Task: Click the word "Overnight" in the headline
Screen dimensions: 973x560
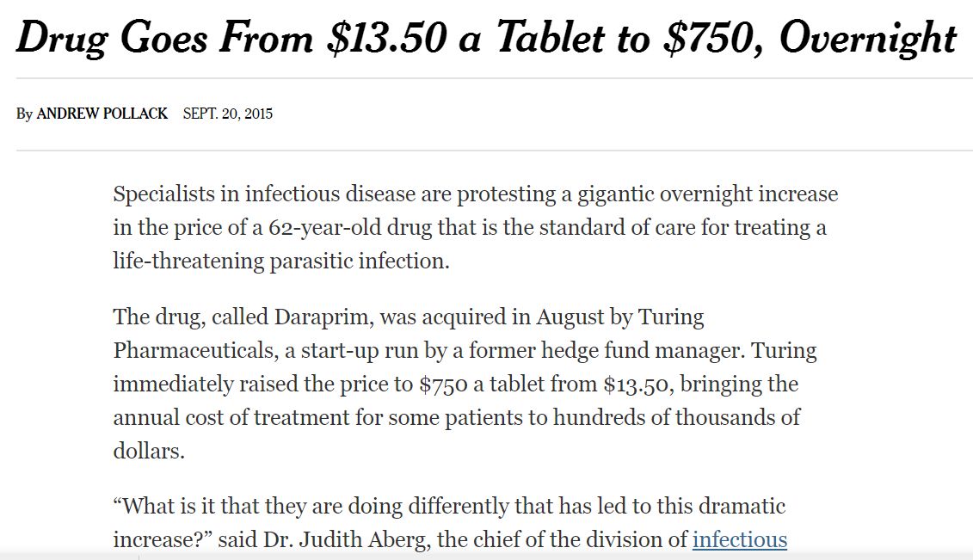Action: tap(867, 39)
